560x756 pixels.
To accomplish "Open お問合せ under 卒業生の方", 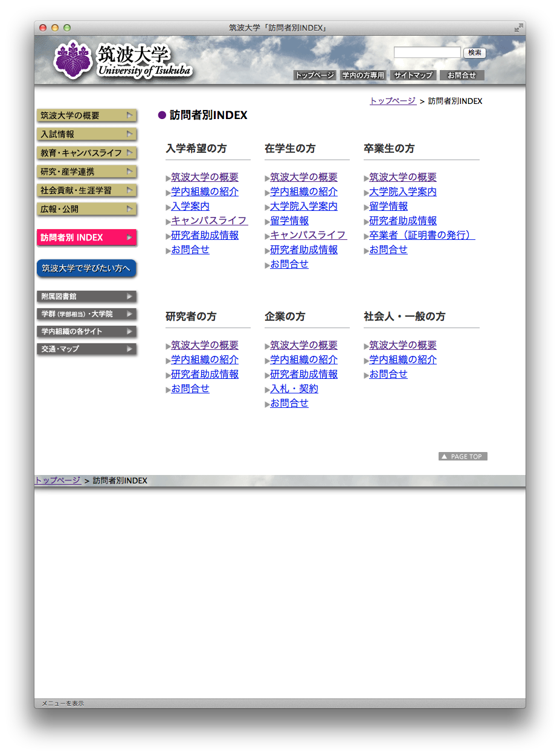I will point(388,250).
